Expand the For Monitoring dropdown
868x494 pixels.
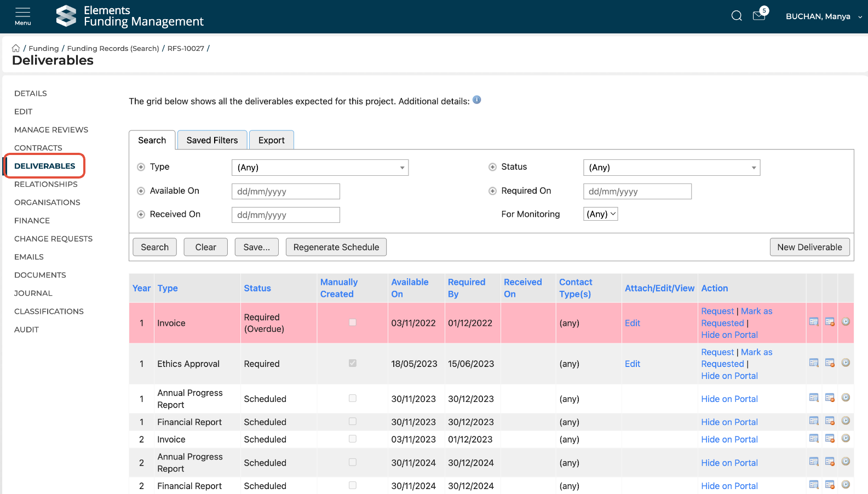pyautogui.click(x=600, y=214)
